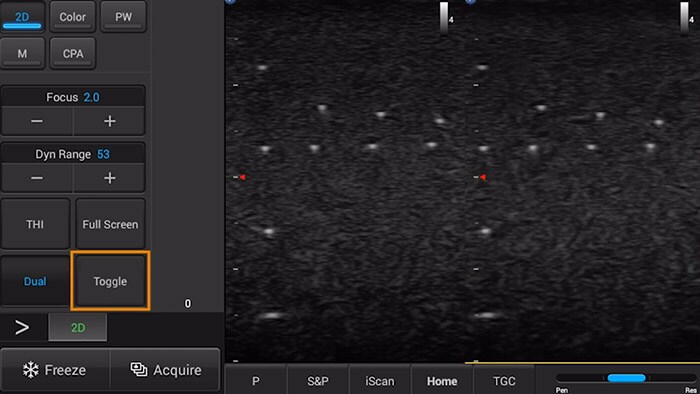Go to the Home tab
Viewport: 700px width, 394px height.
point(442,381)
